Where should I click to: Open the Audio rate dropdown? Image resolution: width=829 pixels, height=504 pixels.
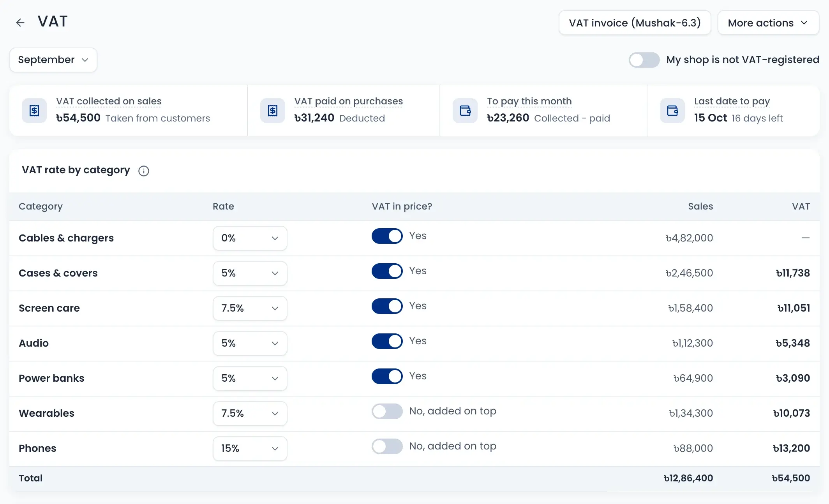point(250,344)
